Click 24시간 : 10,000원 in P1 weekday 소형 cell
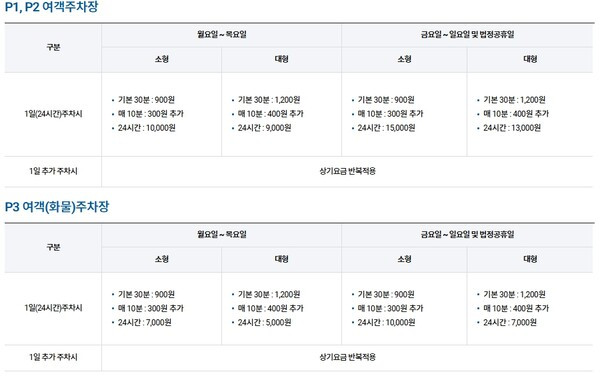The height and width of the screenshot is (380, 600). point(147,128)
